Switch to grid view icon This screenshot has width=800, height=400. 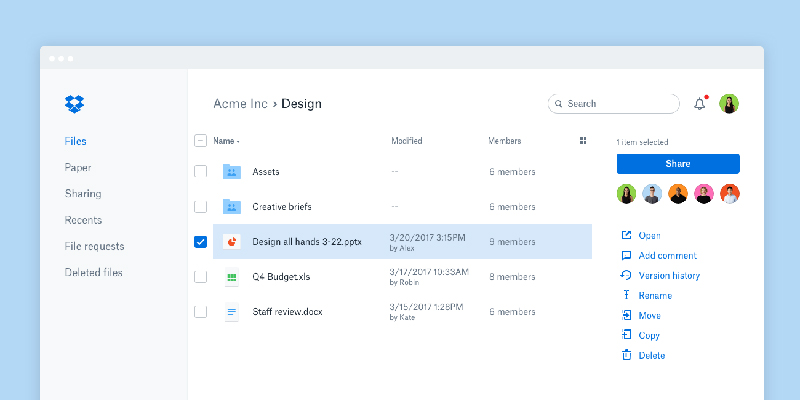coord(583,141)
